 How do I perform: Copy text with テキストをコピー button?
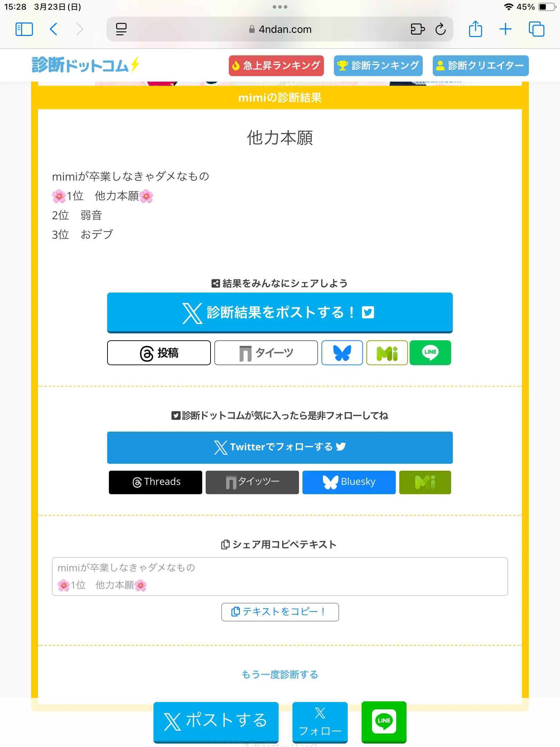pyautogui.click(x=280, y=612)
